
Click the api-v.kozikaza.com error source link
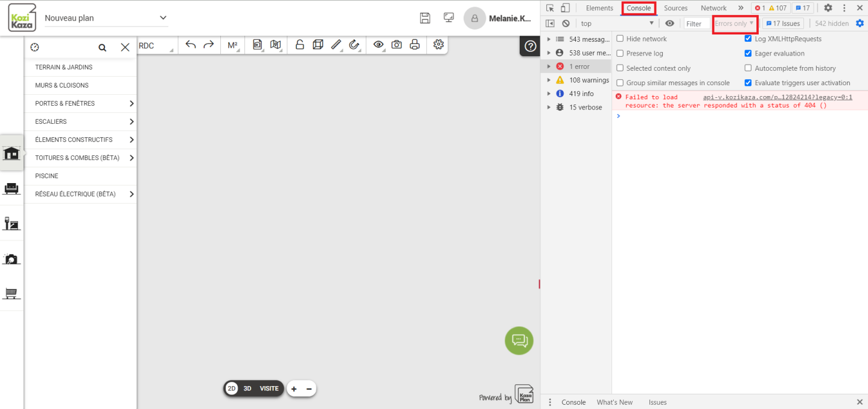point(777,97)
